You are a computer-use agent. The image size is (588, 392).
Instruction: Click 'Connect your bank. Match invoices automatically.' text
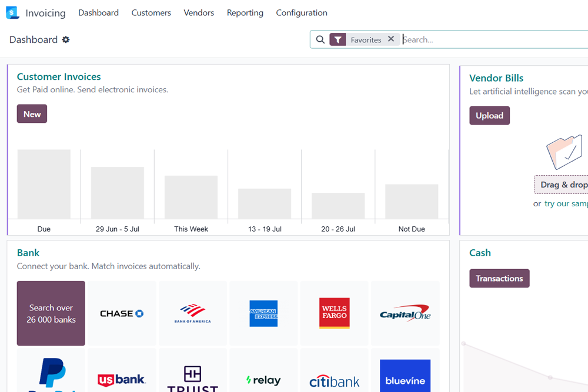pos(108,266)
